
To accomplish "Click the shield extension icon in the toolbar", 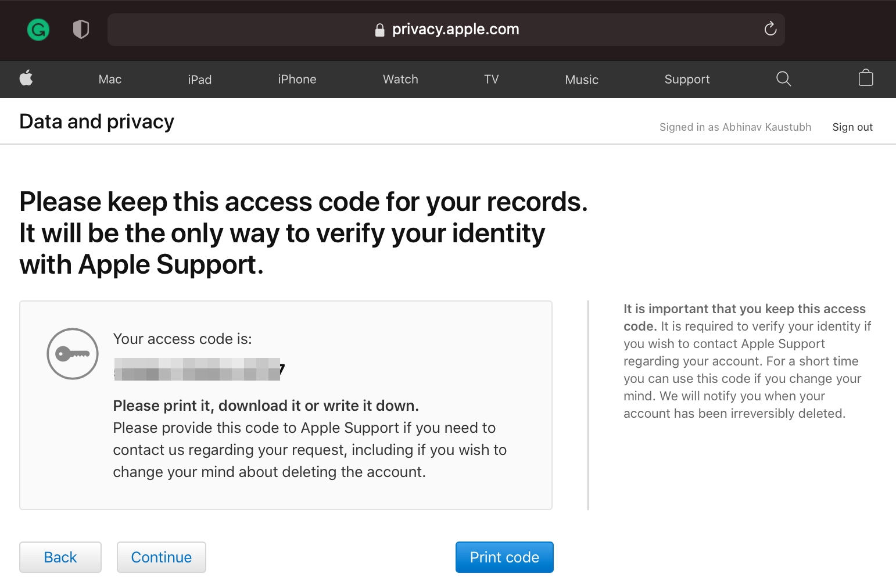I will pyautogui.click(x=81, y=29).
